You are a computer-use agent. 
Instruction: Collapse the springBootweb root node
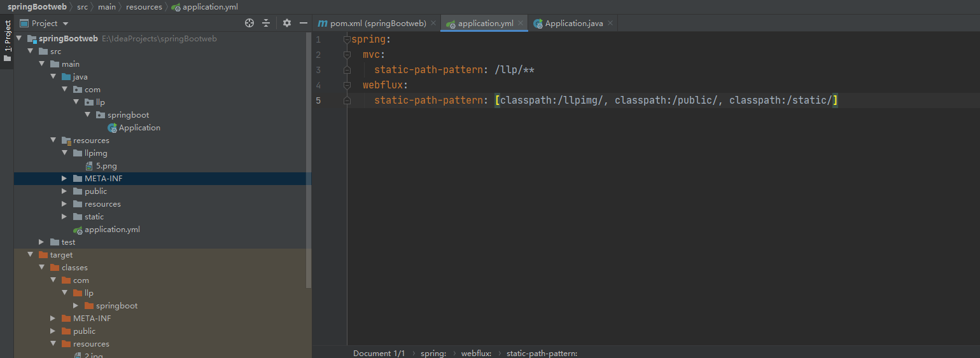[x=19, y=39]
